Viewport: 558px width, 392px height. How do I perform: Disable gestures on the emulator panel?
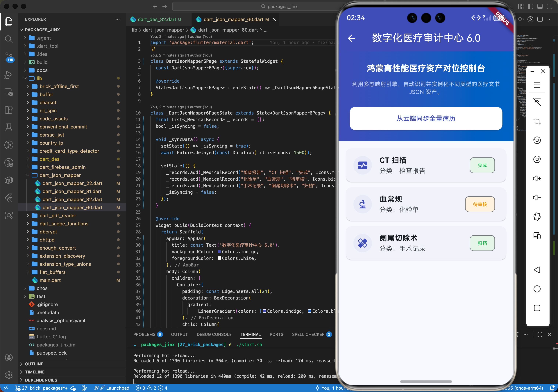pyautogui.click(x=537, y=102)
